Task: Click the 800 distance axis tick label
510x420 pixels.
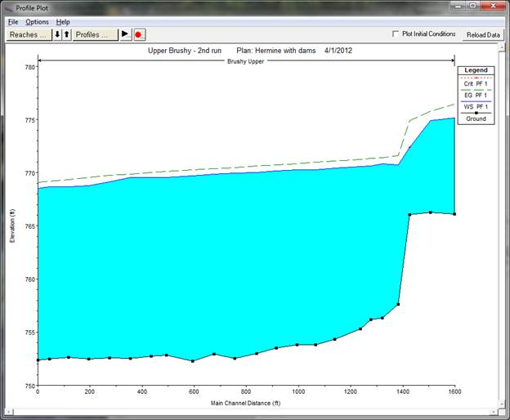Action: (x=246, y=391)
